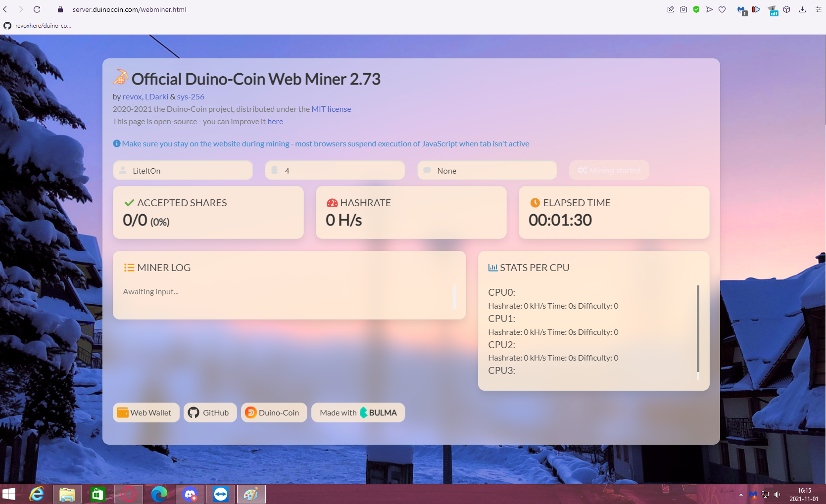Screen dimensions: 826x504
Task: Launch Paint from the taskbar
Action: [x=251, y=494]
